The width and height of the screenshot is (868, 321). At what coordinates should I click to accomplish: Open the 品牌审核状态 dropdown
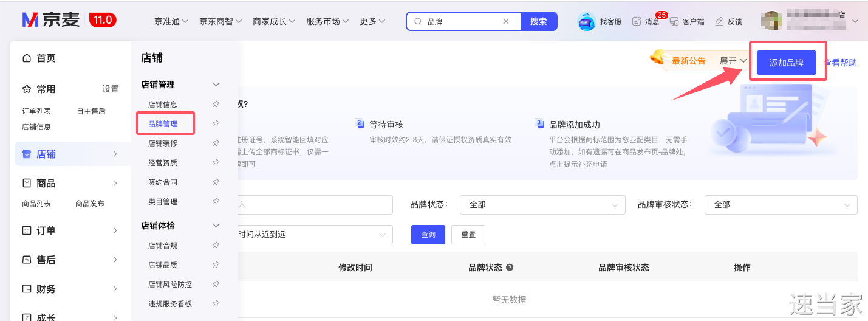coord(781,205)
